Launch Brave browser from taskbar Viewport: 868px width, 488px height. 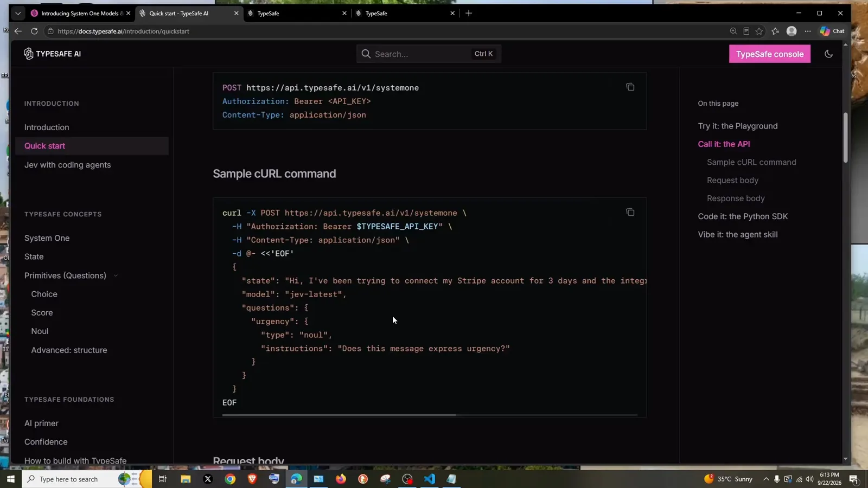[252, 479]
